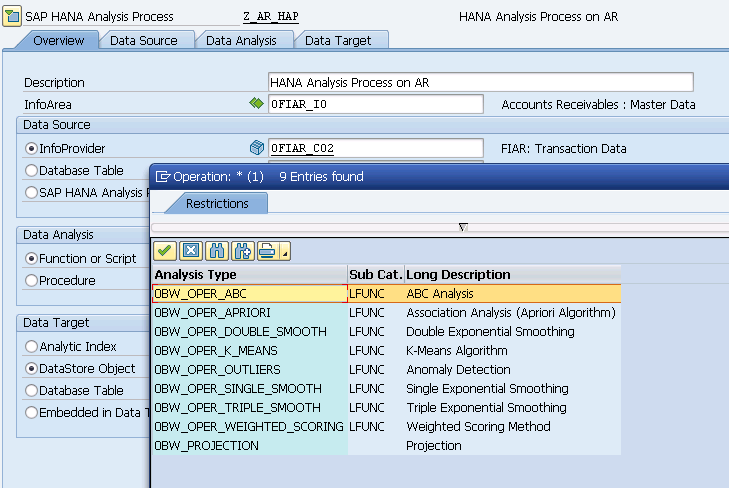Select the 0BW_OPER_K_MEANS entry
This screenshot has width=729, height=488.
pyautogui.click(x=250, y=351)
